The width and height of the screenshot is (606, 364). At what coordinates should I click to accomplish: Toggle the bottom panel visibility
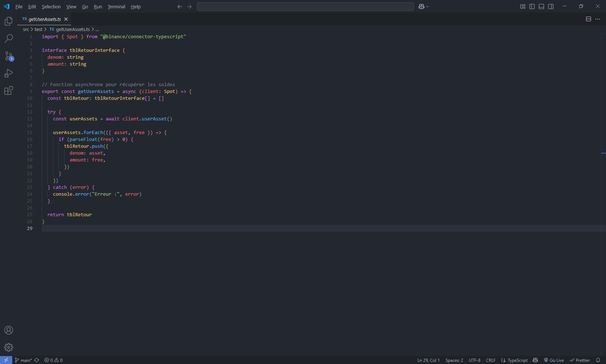pos(541,6)
